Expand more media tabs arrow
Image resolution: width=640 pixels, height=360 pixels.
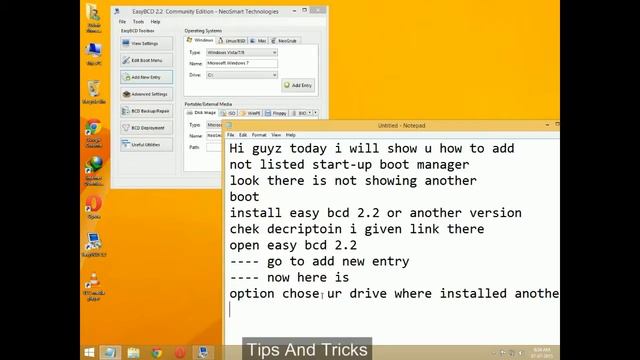click(316, 113)
